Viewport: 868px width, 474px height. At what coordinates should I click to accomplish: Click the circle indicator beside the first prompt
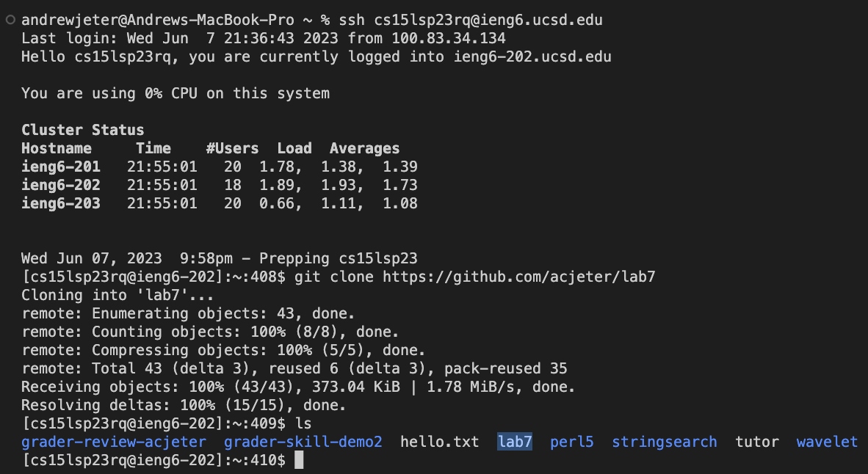[10, 21]
